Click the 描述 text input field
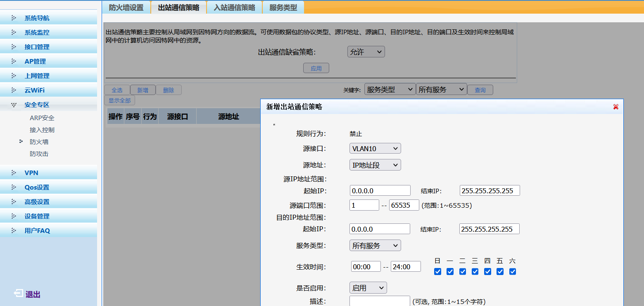Viewport: 644px width, 306px height. [x=379, y=301]
